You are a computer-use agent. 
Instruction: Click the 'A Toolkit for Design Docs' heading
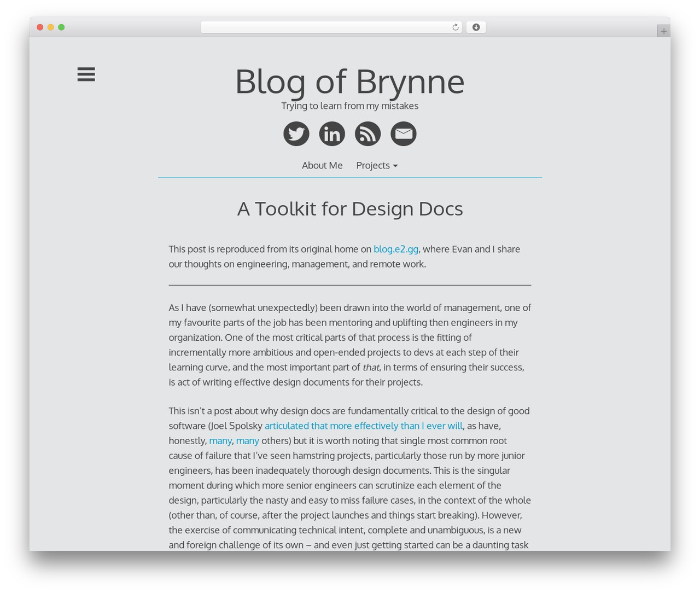350,208
